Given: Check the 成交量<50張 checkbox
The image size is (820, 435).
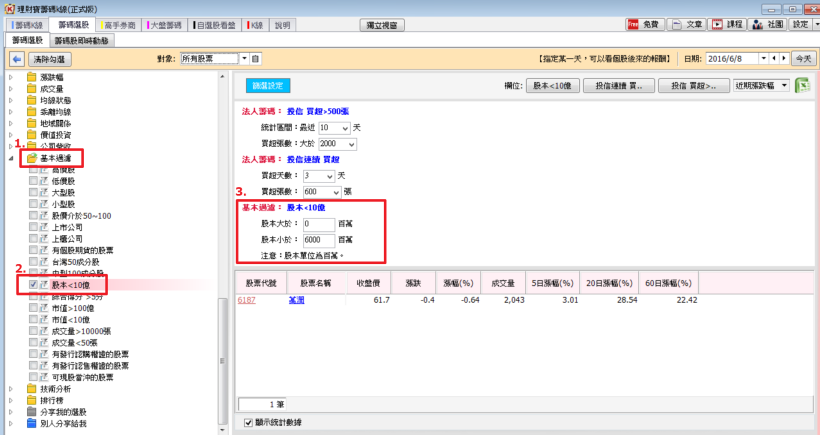Looking at the screenshot, I should tap(33, 342).
